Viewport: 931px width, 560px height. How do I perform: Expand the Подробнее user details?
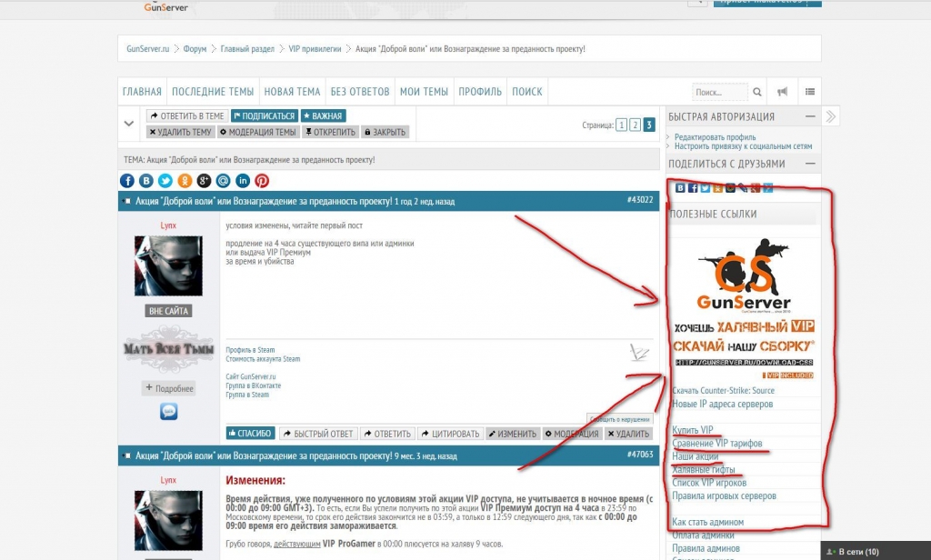pyautogui.click(x=168, y=388)
